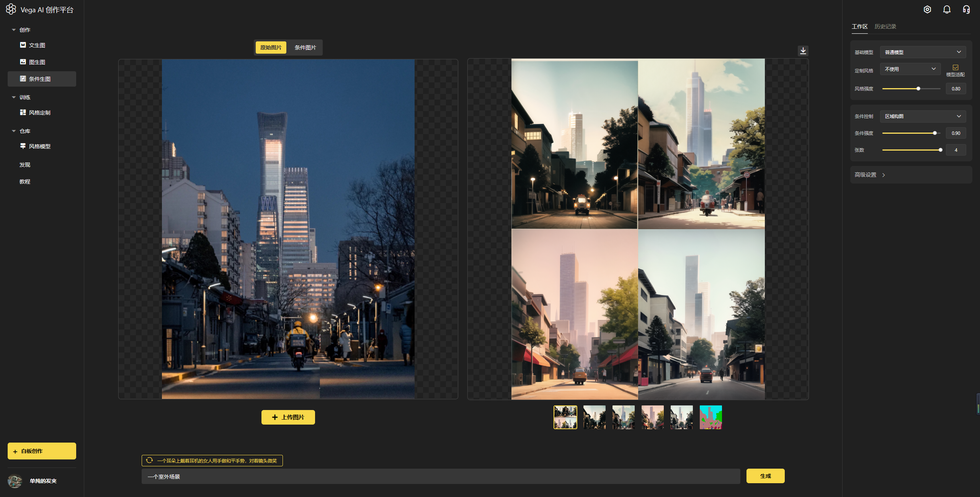Click the Vega AI logo icon
Image resolution: width=980 pixels, height=497 pixels.
point(11,9)
